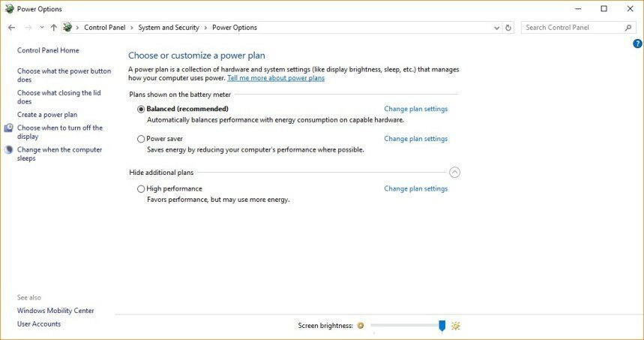Click the clock icon beside turn off display
Screen dimensions: 644x340
pyautogui.click(x=9, y=128)
